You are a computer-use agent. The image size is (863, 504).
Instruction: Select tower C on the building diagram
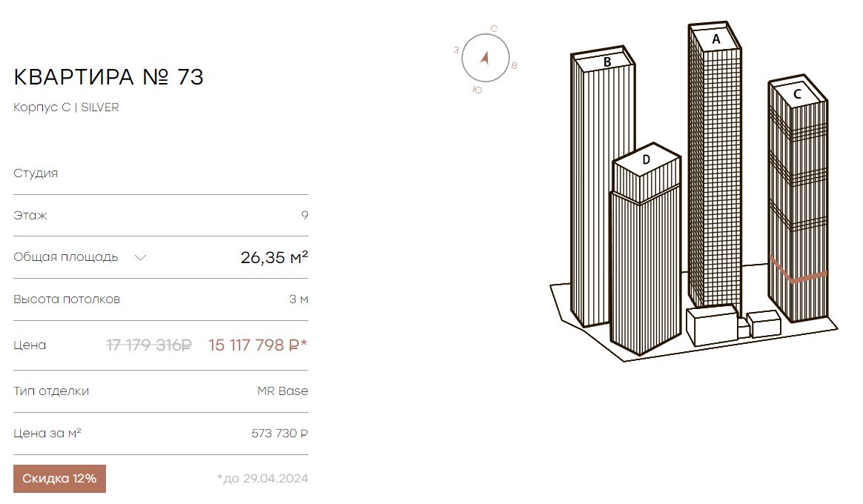tap(798, 198)
